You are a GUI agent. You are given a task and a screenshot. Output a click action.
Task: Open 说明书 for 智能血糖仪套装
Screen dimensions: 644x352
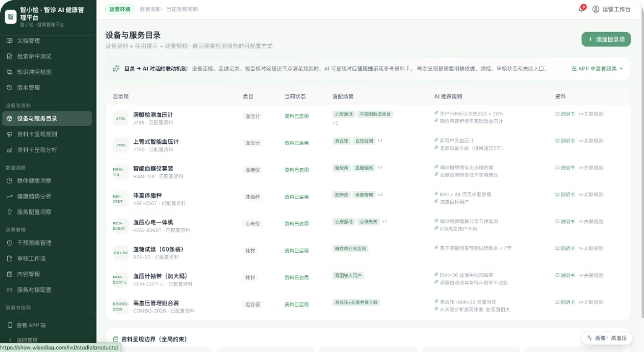(565, 168)
